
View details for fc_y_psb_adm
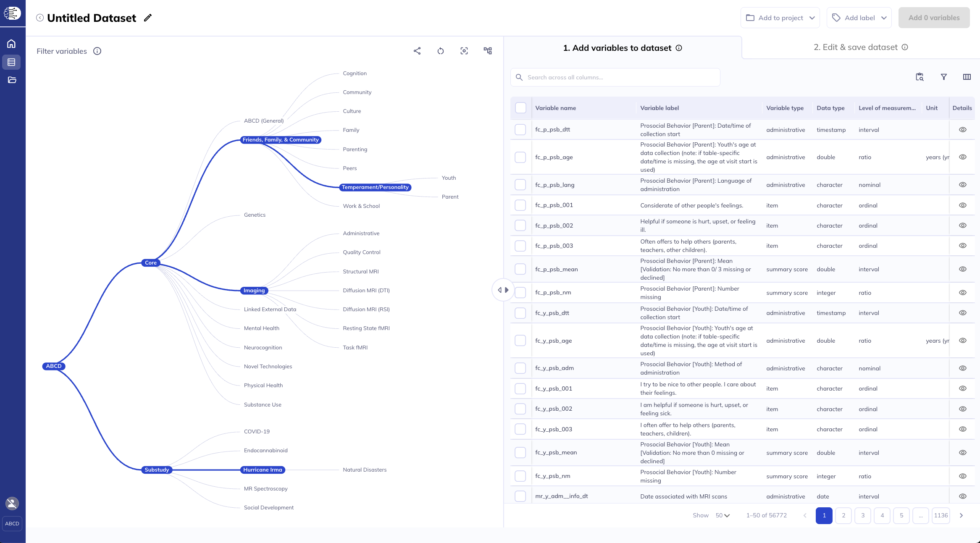pos(963,368)
